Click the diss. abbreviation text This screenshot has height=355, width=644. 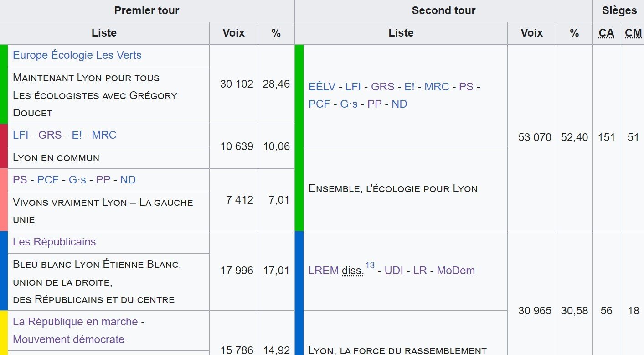pos(353,271)
